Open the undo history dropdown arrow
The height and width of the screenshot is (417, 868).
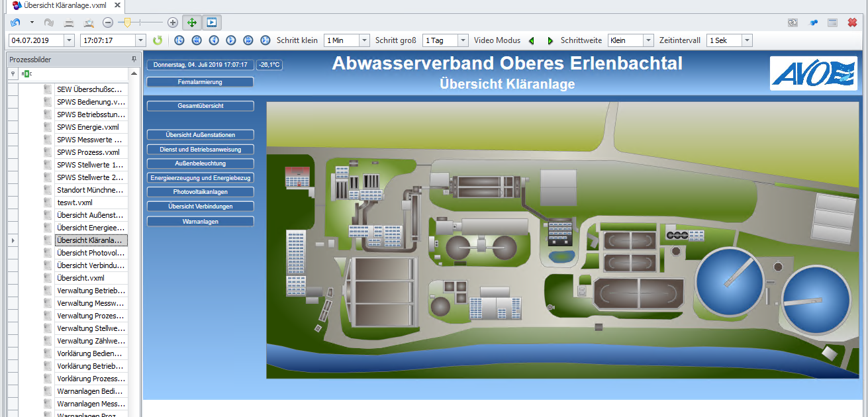(32, 23)
